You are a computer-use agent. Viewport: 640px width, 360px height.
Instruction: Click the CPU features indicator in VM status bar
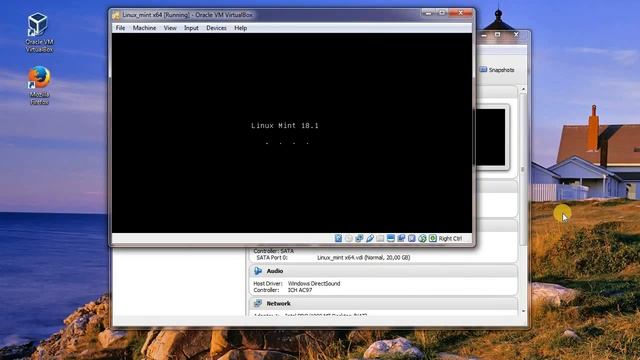tap(412, 238)
